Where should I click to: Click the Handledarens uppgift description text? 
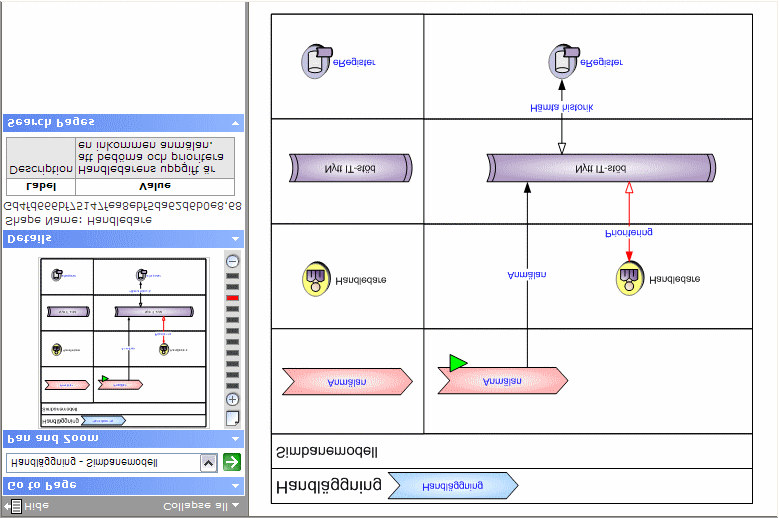pyautogui.click(x=151, y=157)
